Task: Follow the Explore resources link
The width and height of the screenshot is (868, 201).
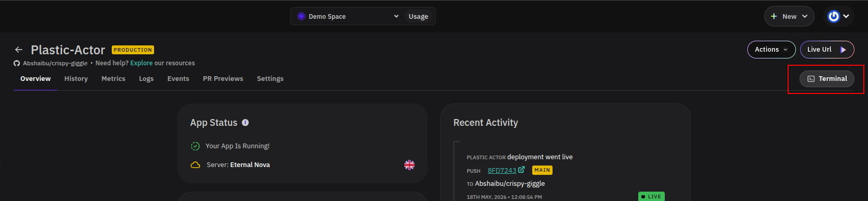Action: click(142, 63)
